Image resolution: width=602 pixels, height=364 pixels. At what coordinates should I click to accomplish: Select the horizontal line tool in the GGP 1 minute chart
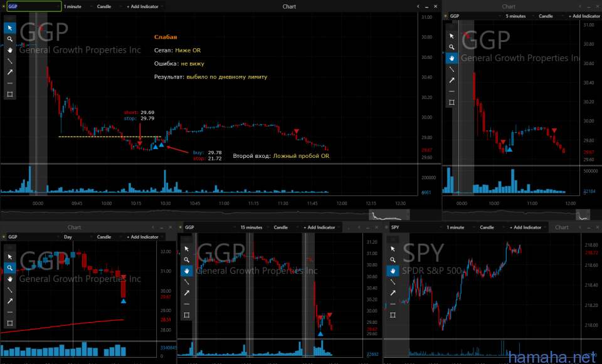(10, 83)
